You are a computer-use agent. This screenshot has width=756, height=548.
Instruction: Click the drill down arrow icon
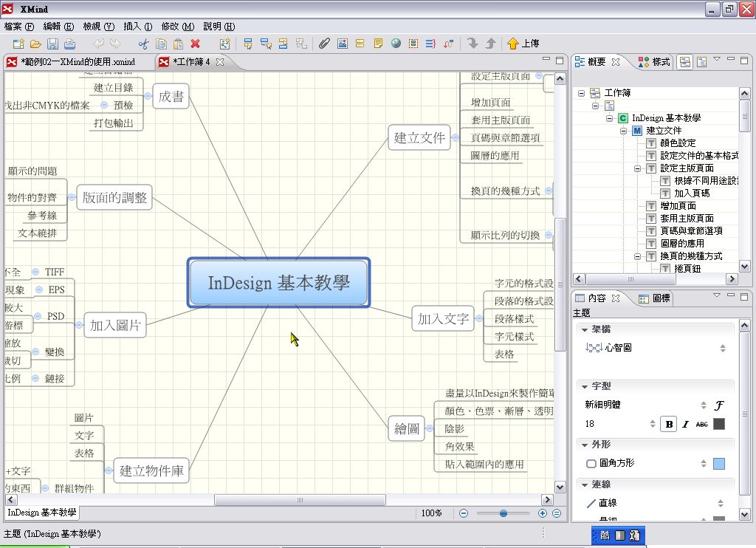click(473, 44)
